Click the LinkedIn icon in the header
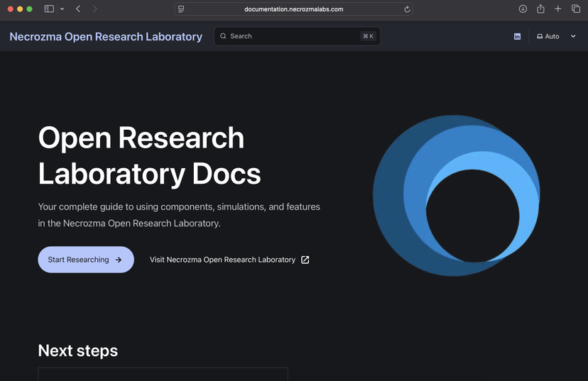This screenshot has height=381, width=588. pyautogui.click(x=517, y=36)
